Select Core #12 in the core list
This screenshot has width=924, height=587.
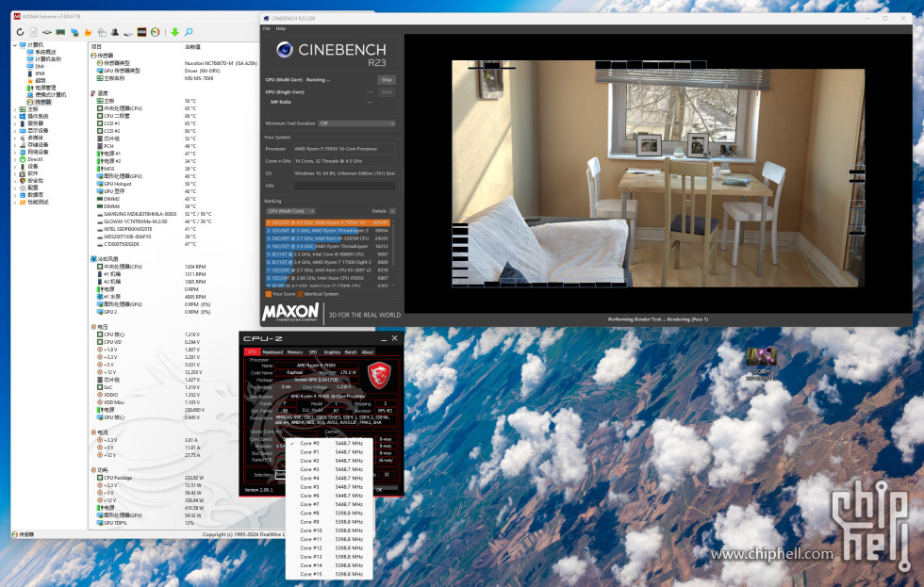(329, 547)
